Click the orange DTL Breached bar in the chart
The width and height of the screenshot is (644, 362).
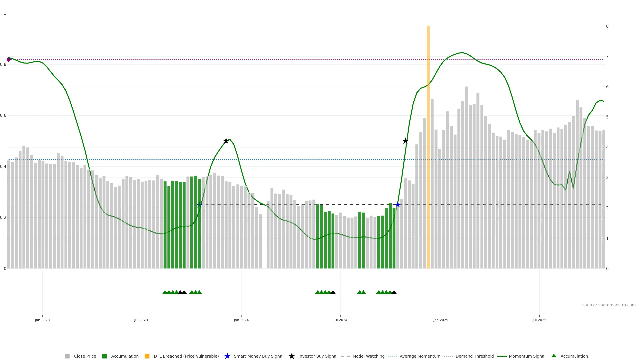coord(428,150)
